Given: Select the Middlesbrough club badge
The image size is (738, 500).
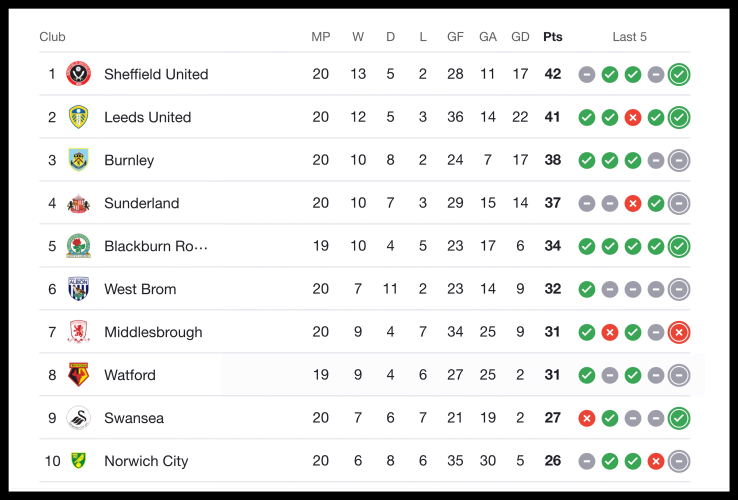Looking at the screenshot, I should (x=78, y=332).
